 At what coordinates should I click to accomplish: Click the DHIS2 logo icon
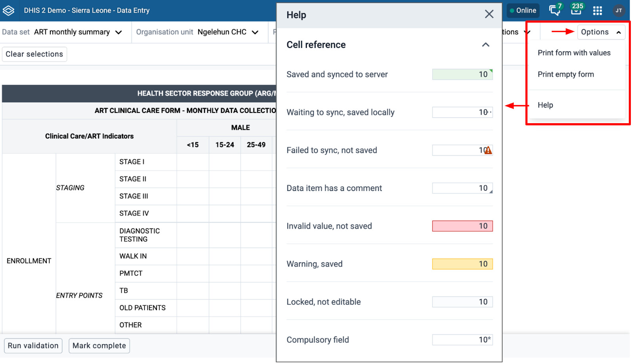tap(9, 10)
